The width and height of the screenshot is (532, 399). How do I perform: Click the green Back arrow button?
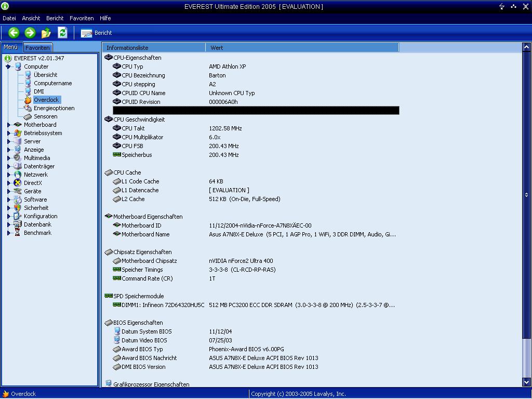point(14,33)
